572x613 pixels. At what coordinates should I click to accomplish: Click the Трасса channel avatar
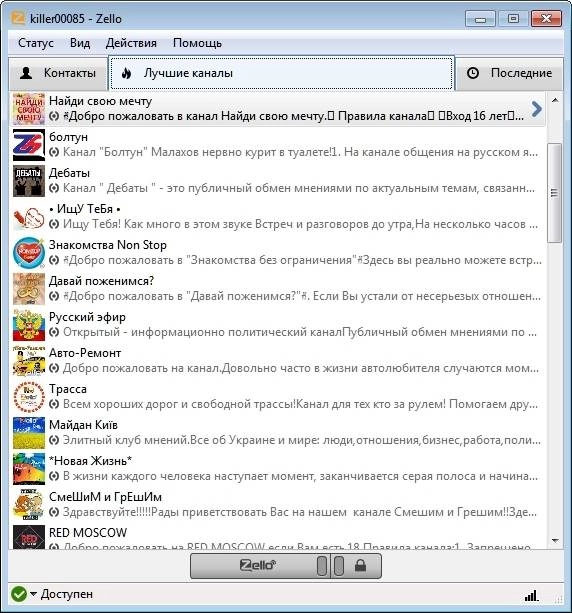click(x=29, y=397)
